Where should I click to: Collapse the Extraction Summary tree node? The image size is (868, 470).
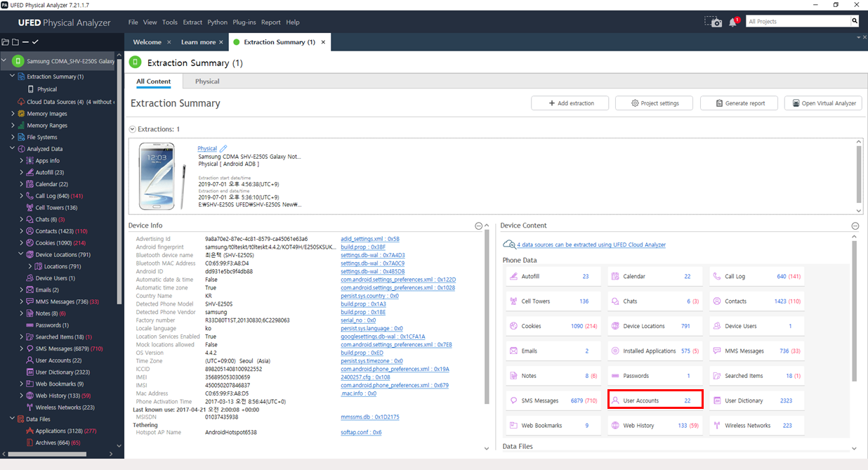(13, 77)
